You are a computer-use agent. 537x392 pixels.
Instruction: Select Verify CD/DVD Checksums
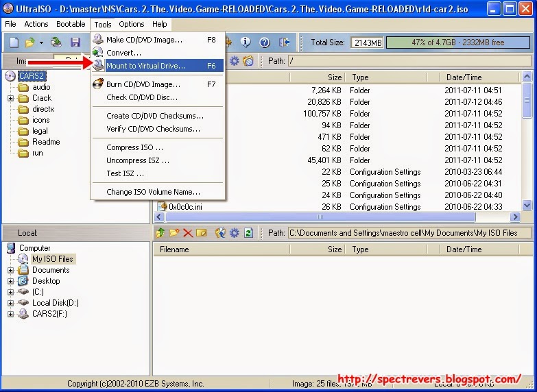tap(158, 129)
